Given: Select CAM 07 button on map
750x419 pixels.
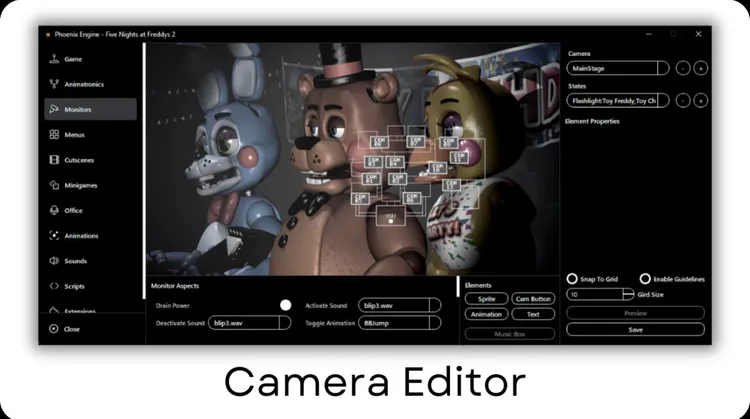Looking at the screenshot, I should (x=416, y=142).
